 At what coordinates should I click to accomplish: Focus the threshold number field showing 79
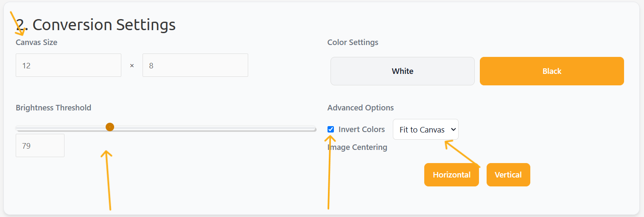pyautogui.click(x=40, y=146)
